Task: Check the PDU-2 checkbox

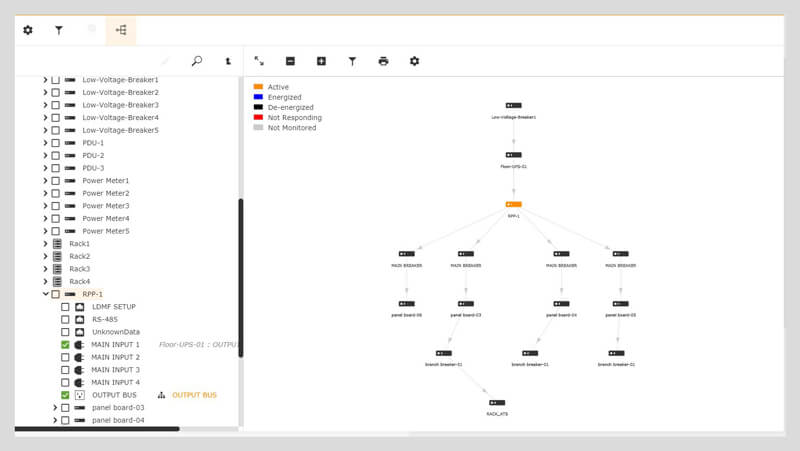Action: [56, 156]
